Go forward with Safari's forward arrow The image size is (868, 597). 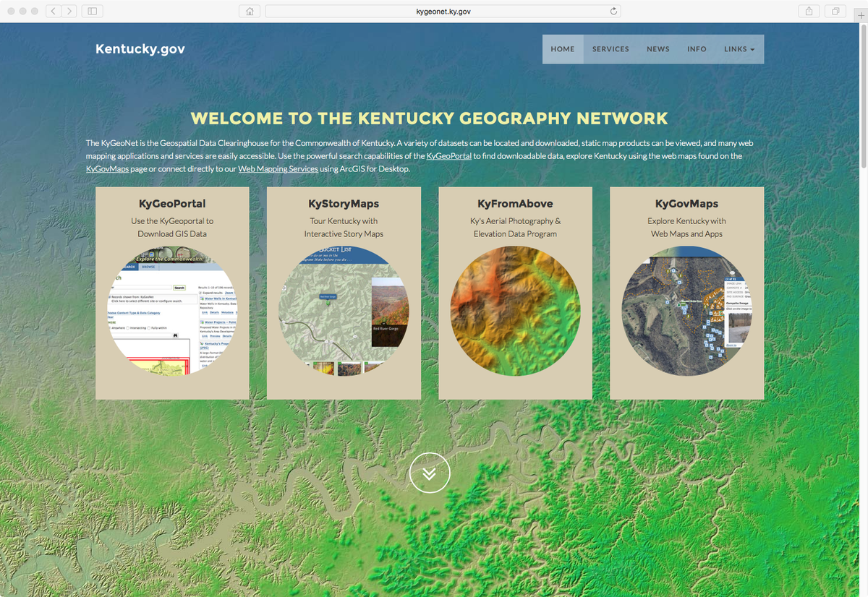(69, 11)
